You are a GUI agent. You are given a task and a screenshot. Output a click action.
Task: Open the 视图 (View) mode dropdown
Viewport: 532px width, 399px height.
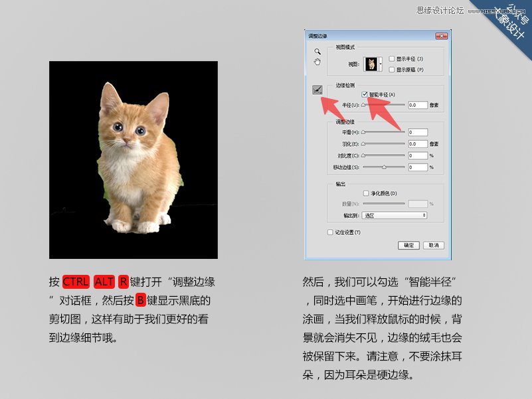click(x=381, y=63)
